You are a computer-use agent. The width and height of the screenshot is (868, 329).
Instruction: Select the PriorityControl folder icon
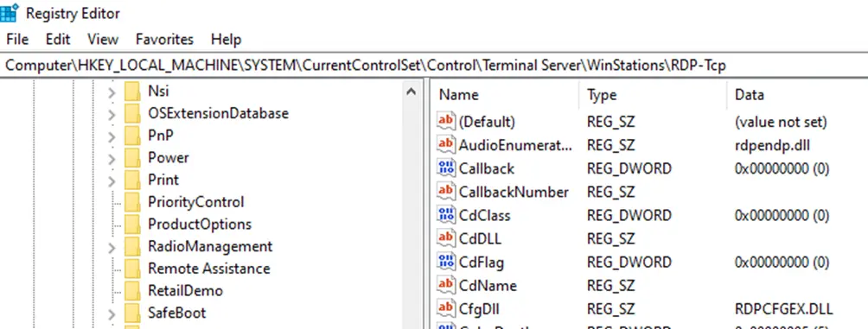133,202
